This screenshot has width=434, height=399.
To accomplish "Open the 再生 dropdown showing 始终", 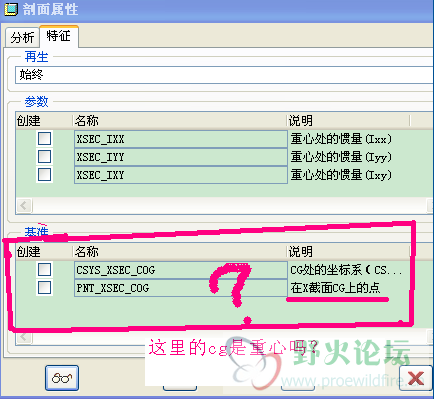I will click(224, 75).
